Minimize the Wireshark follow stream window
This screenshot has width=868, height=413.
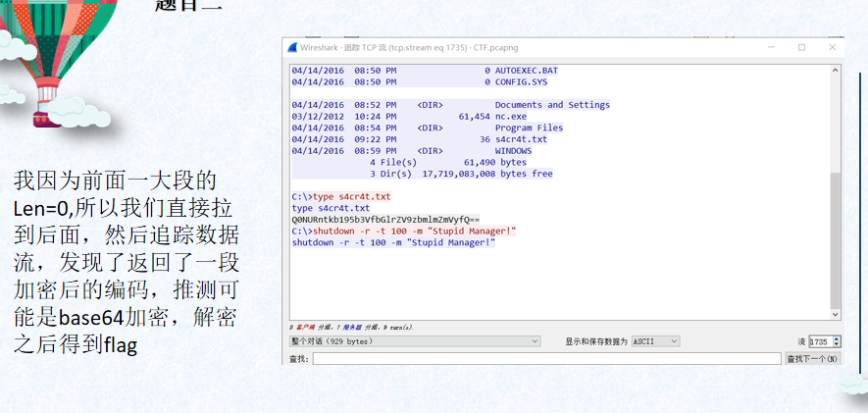pos(772,48)
